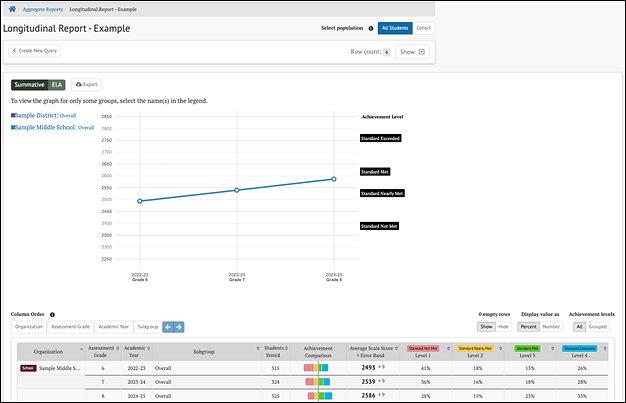
Task: Click the 2024-25 data point on the chart
Action: click(333, 179)
